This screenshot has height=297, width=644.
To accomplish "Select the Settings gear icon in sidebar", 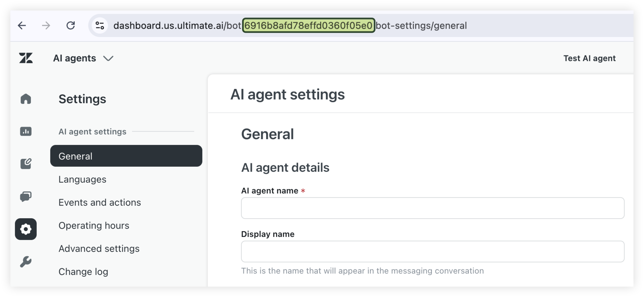I will [26, 229].
